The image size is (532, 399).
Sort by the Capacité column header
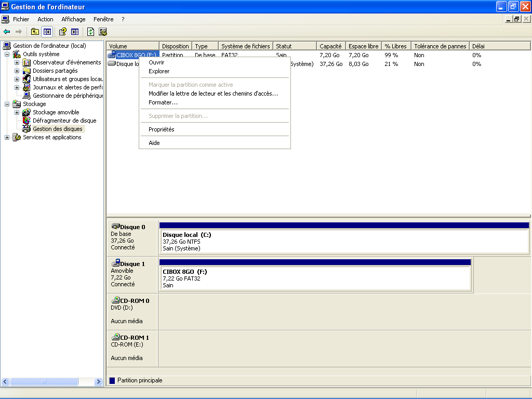330,46
